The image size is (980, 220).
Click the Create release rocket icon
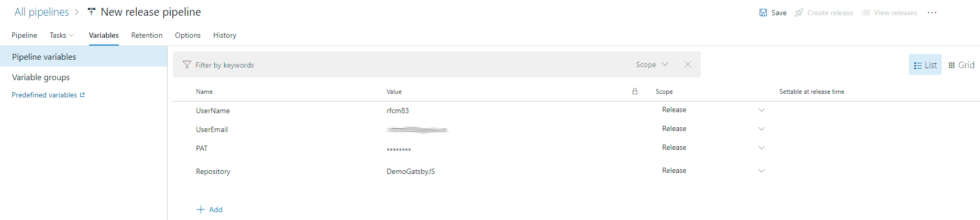[799, 13]
